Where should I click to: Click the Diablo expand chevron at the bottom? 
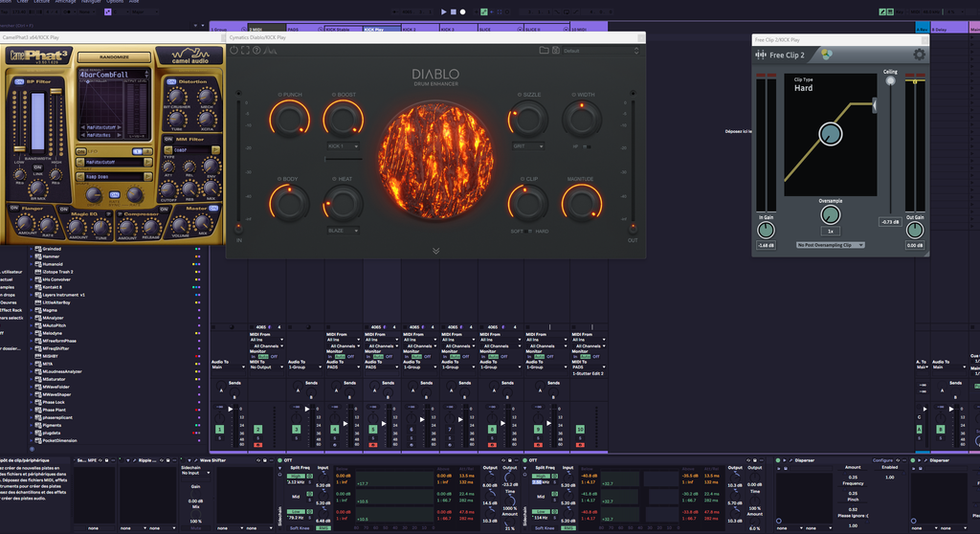[435, 251]
